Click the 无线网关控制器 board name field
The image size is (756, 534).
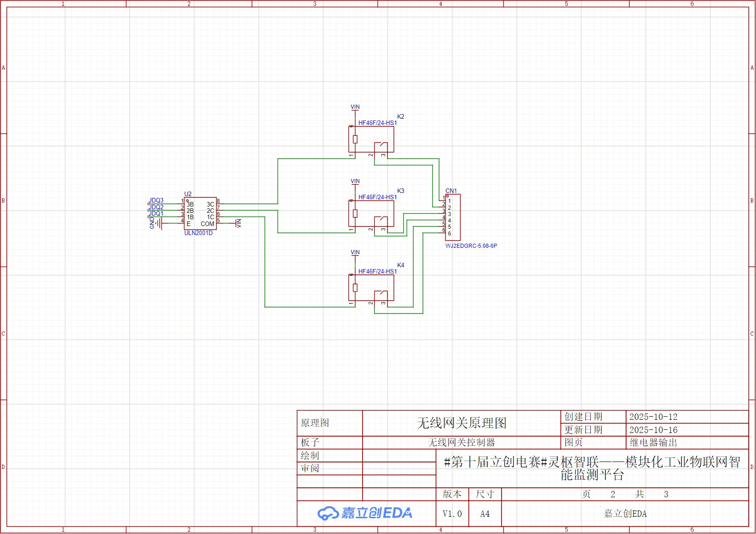click(x=461, y=443)
